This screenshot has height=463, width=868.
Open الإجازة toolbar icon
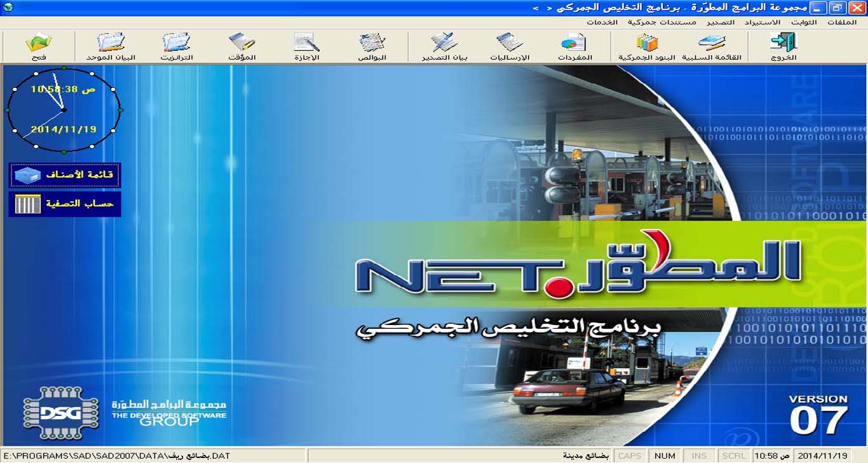coord(307,46)
